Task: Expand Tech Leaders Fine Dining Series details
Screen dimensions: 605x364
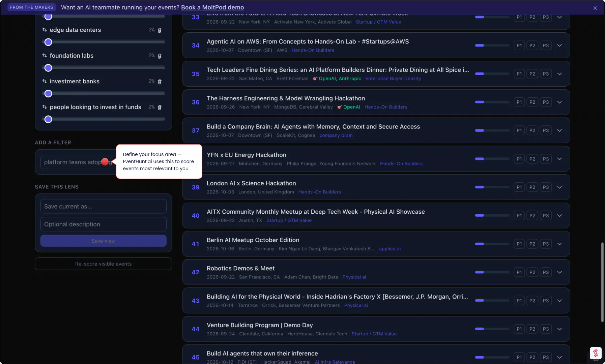Action: coord(559,74)
